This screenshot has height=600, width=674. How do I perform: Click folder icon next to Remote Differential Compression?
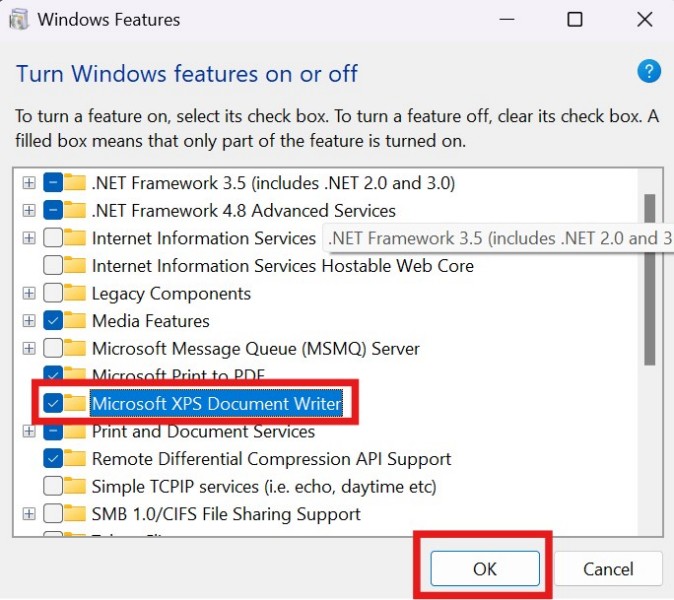76,459
